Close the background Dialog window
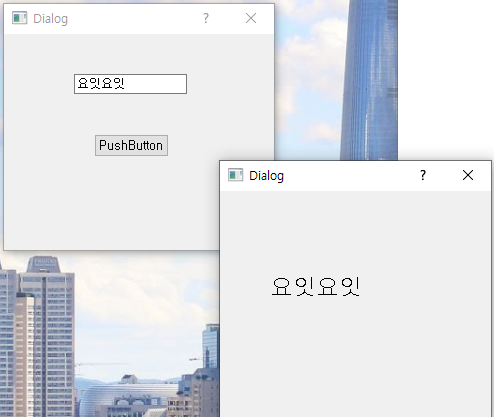The image size is (494, 417). tap(251, 18)
